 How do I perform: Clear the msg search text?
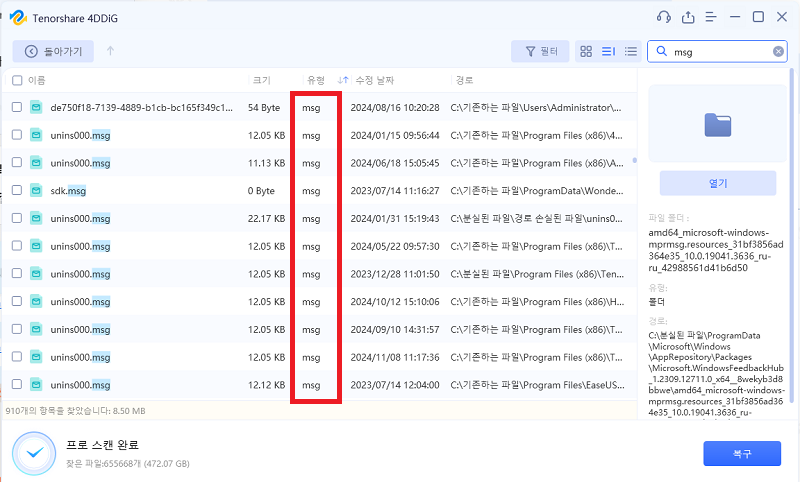click(x=778, y=52)
